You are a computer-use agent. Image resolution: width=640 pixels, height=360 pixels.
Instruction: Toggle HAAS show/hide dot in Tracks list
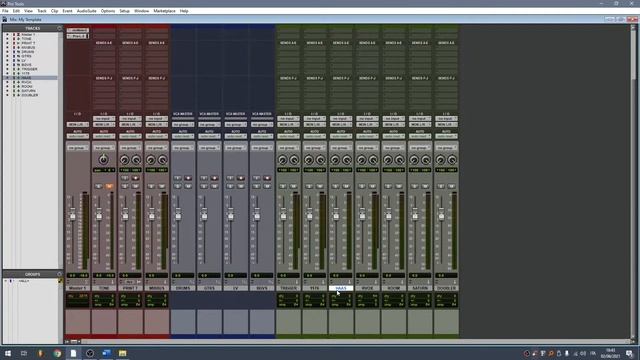7,78
